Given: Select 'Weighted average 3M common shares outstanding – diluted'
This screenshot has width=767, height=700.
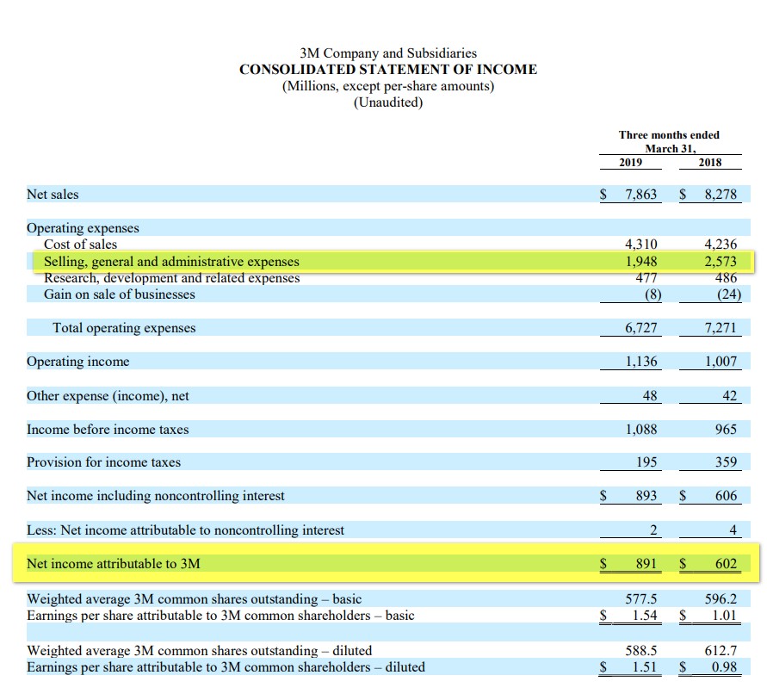Looking at the screenshot, I should pyautogui.click(x=199, y=651).
